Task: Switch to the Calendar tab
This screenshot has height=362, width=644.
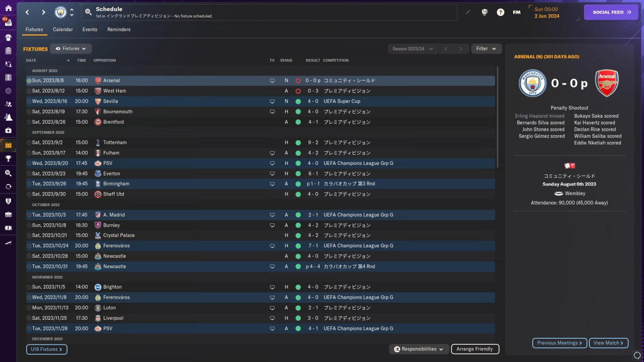Action: (63, 30)
